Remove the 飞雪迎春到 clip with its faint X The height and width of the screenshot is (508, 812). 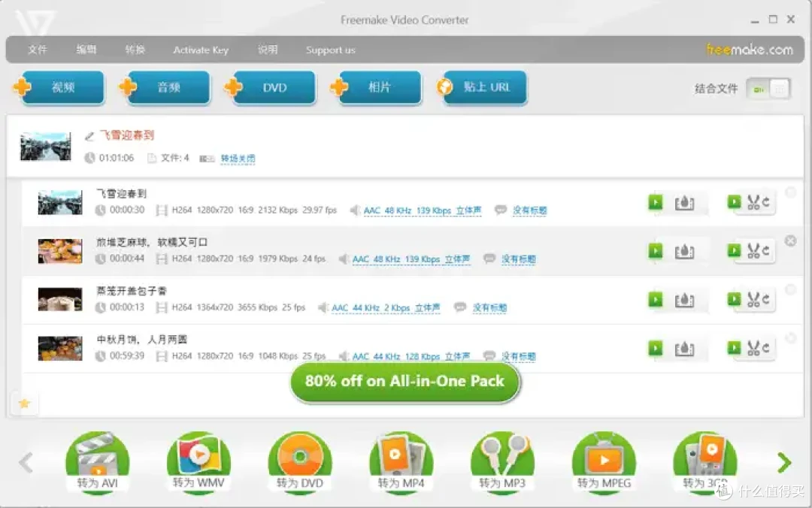point(790,192)
